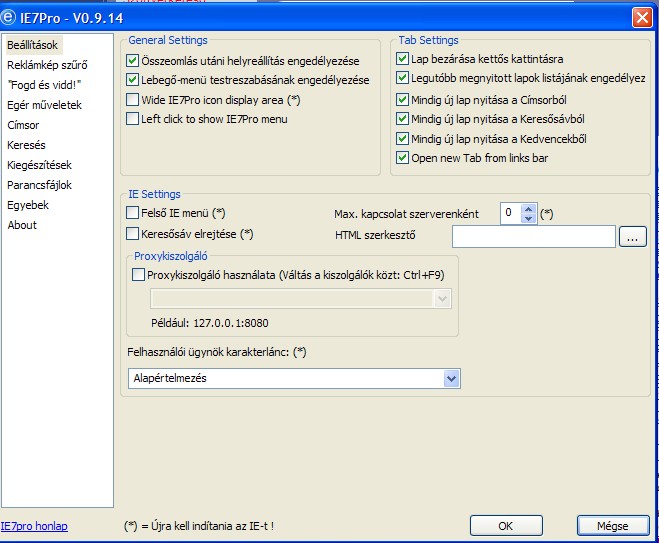Click the Max. kapcsolat szerverenként label

pyautogui.click(x=406, y=214)
